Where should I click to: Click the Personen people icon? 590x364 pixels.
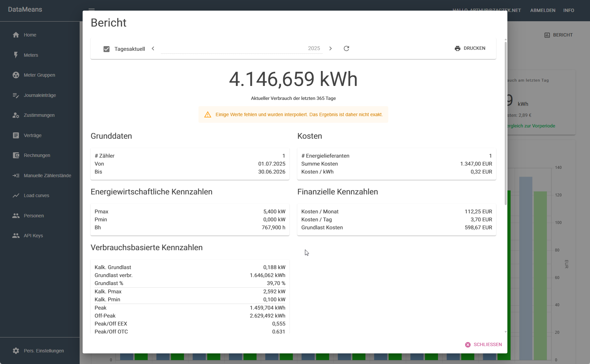16,216
